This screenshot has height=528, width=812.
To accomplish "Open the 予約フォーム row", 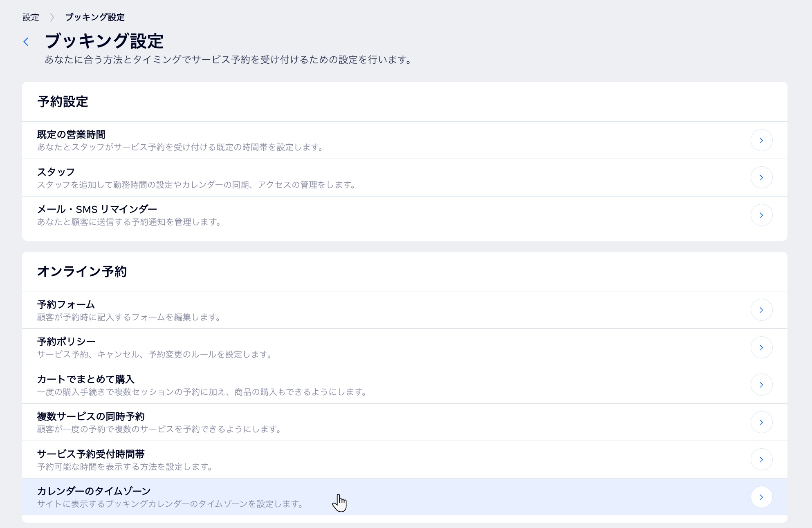I will (x=66, y=304).
